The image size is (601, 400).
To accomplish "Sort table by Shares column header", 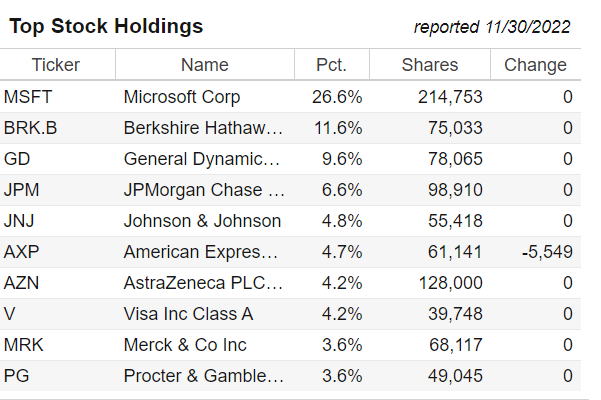I will [429, 65].
